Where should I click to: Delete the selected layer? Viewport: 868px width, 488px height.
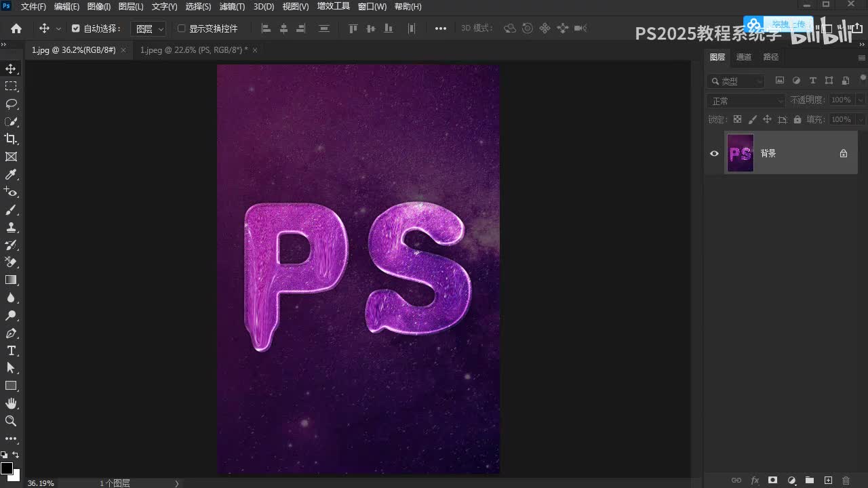pos(846,481)
